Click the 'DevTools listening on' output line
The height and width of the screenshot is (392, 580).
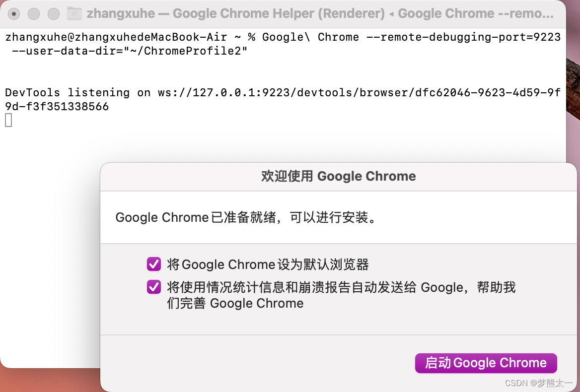(x=74, y=92)
